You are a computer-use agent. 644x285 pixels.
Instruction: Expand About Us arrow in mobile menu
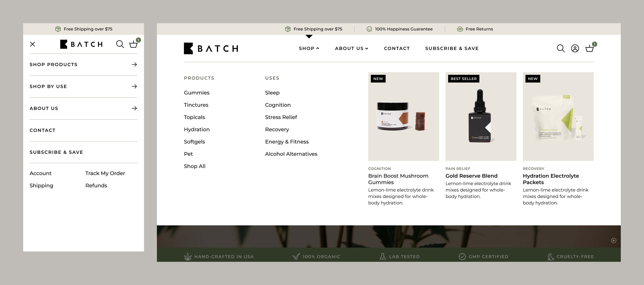tap(134, 108)
